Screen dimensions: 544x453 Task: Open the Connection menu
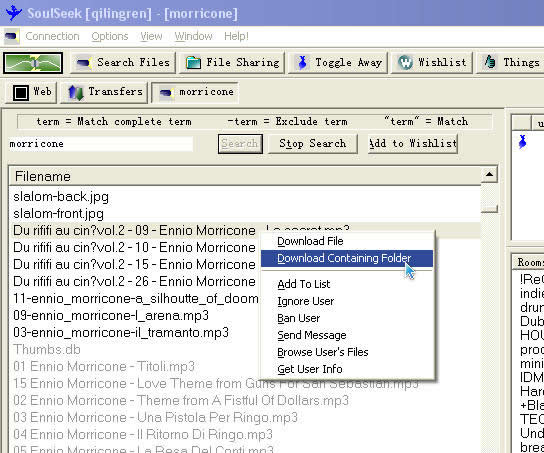point(52,36)
